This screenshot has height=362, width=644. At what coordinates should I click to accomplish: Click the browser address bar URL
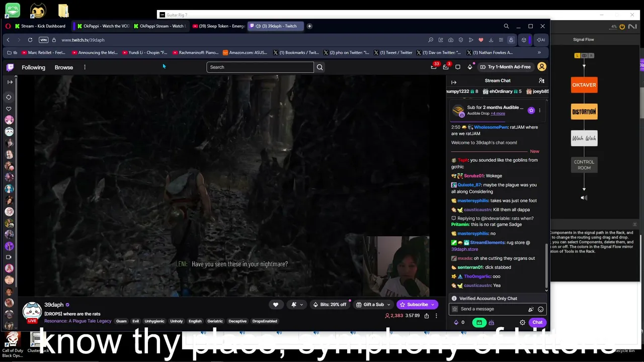click(83, 40)
